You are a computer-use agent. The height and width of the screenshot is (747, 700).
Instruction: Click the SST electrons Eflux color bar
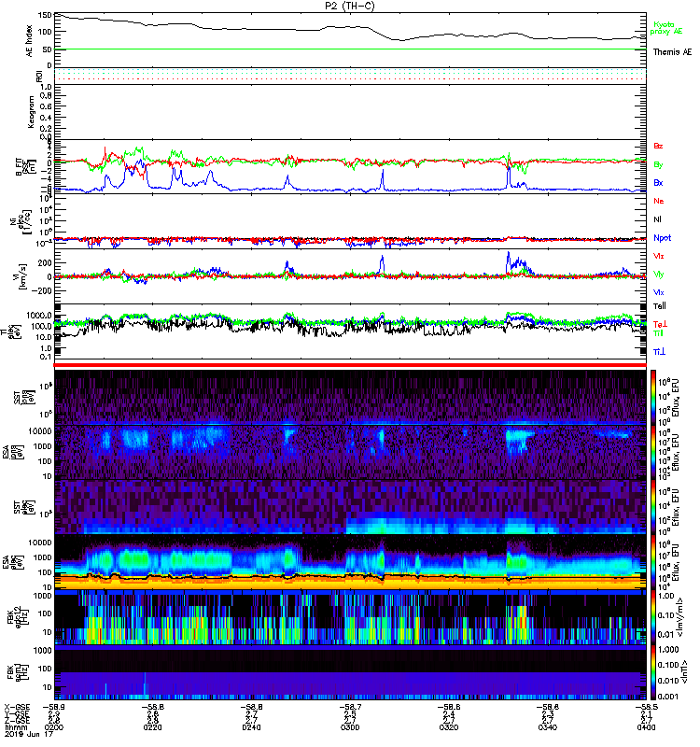point(653,507)
